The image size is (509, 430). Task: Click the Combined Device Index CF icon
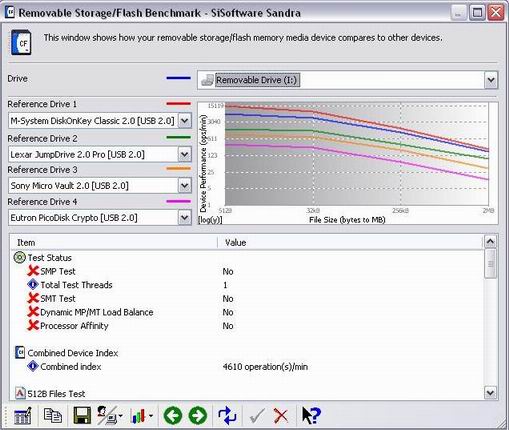(20, 352)
